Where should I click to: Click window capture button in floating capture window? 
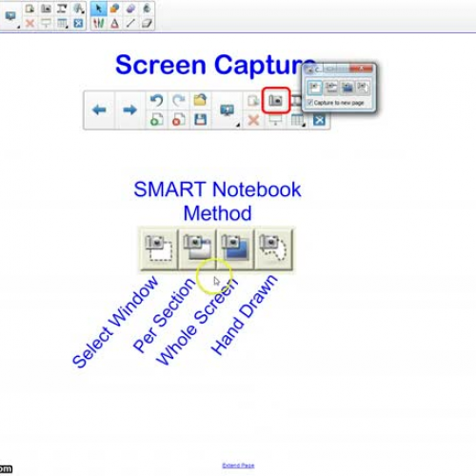click(331, 88)
